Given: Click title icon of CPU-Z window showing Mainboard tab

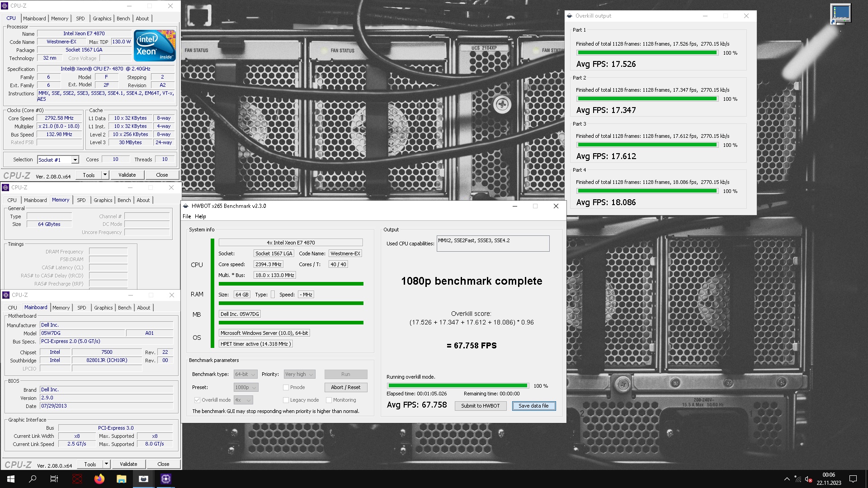Looking at the screenshot, I should (6, 295).
